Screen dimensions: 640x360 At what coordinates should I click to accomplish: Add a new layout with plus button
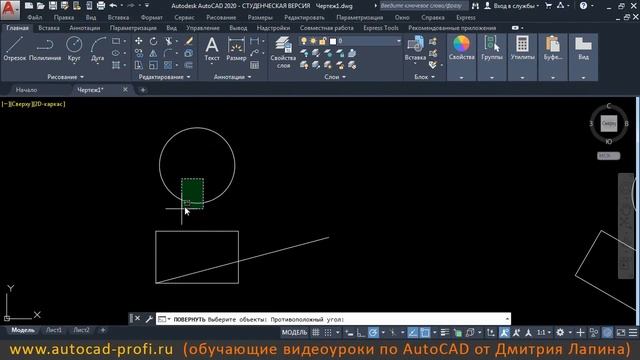tap(103, 330)
